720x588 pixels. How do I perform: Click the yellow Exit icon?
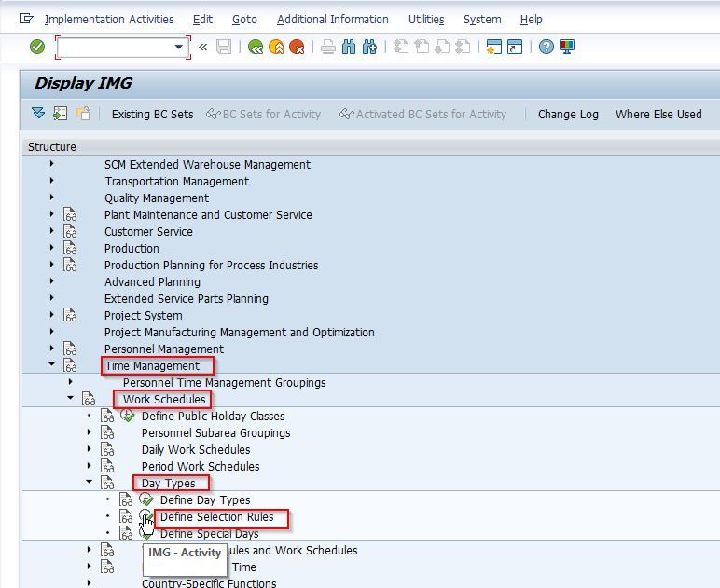276,47
